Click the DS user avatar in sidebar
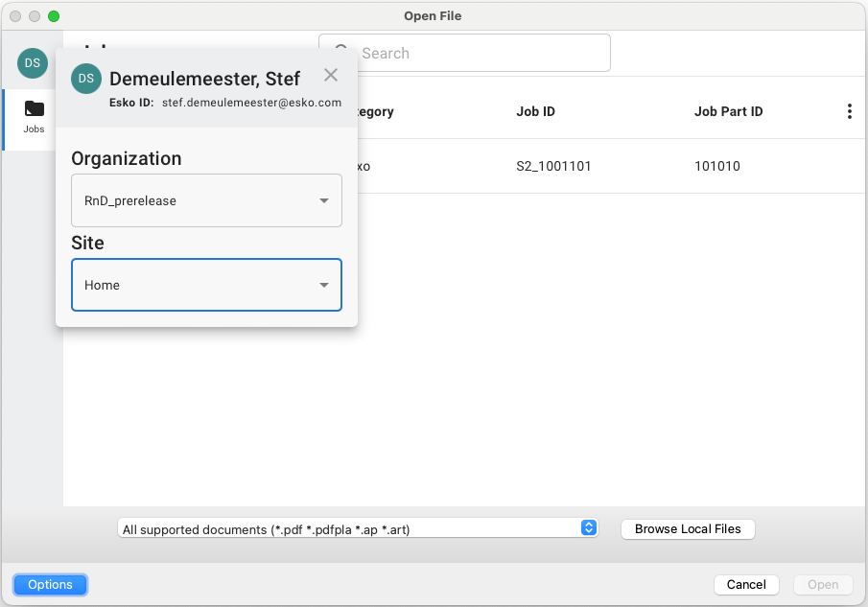The image size is (868, 607). coord(32,63)
